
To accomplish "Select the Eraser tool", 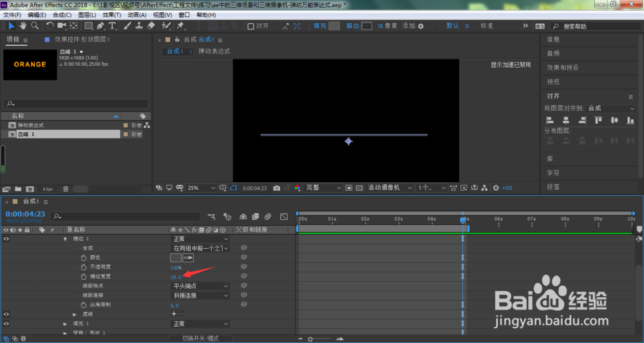I will (151, 26).
